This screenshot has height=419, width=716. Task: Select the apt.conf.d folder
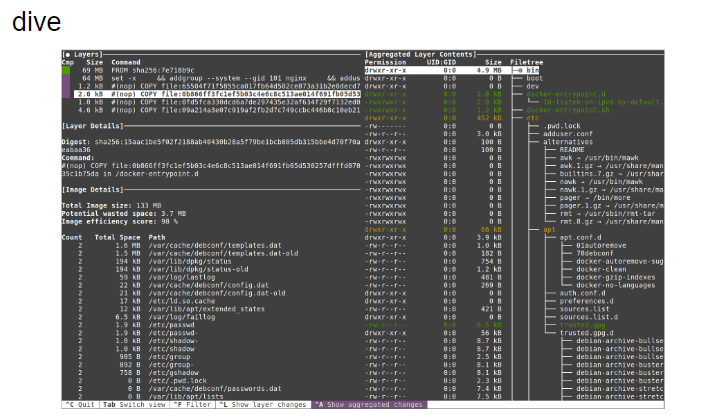tap(579, 237)
